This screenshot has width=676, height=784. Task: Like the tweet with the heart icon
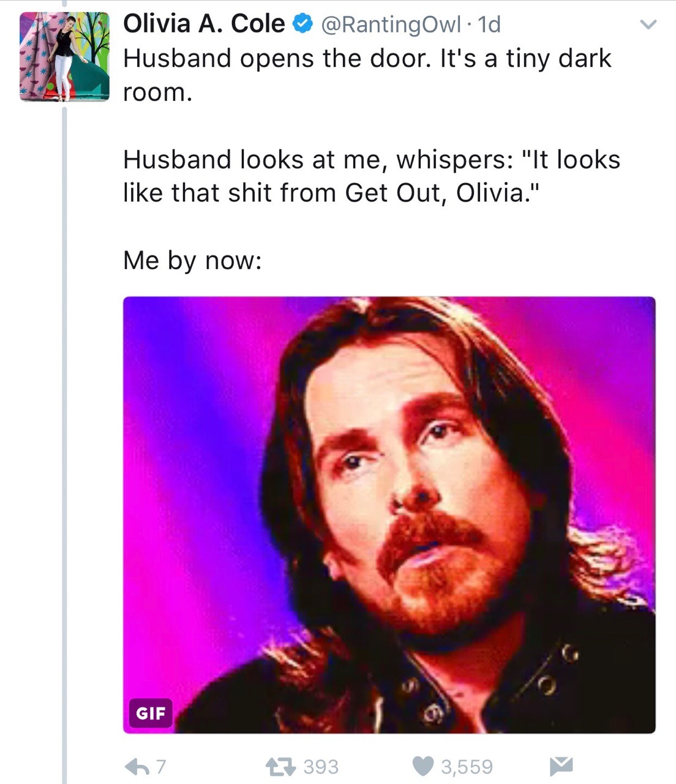coord(423,766)
